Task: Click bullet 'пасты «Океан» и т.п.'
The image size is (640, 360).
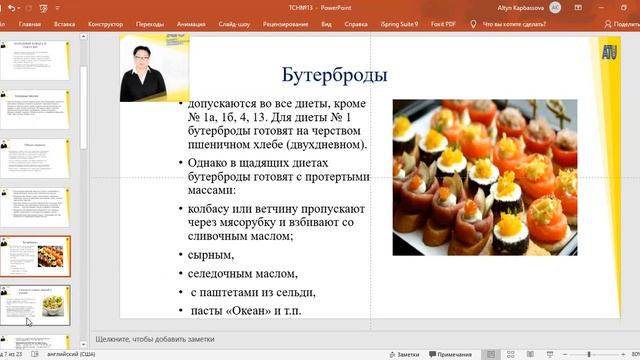Action: pos(246,311)
